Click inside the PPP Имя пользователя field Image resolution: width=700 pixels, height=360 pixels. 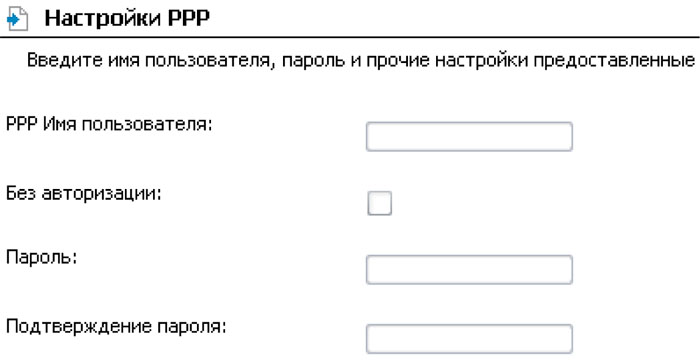(469, 136)
